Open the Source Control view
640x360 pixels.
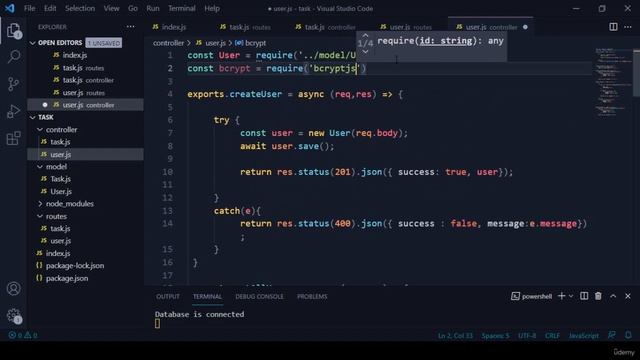13,84
